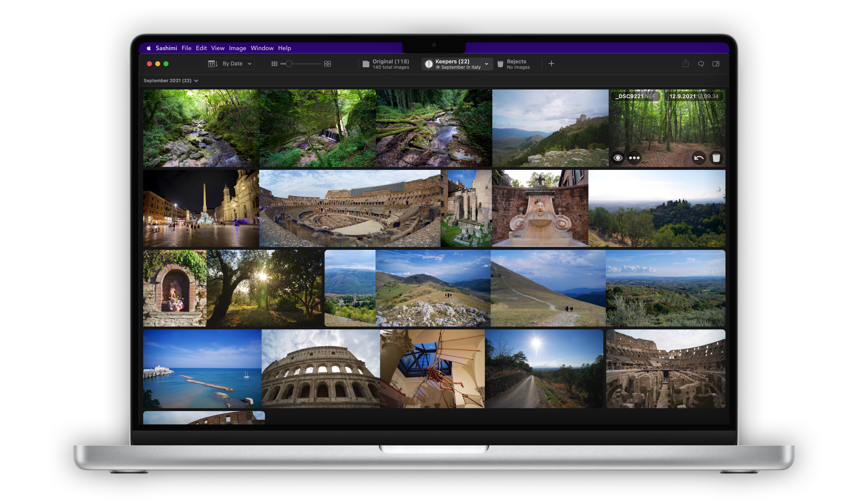The width and height of the screenshot is (868, 503).
Task: Open the Image menu
Action: click(x=237, y=48)
